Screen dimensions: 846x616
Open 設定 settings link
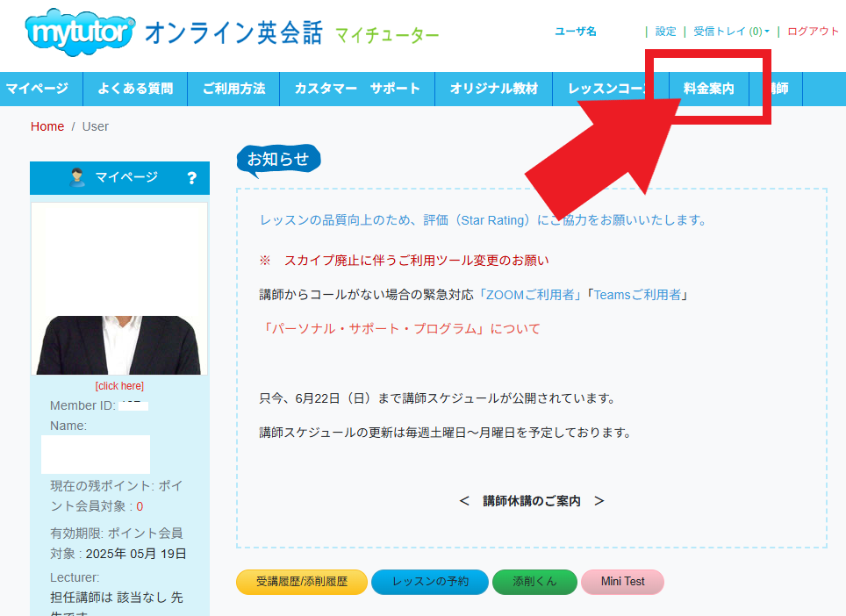666,32
